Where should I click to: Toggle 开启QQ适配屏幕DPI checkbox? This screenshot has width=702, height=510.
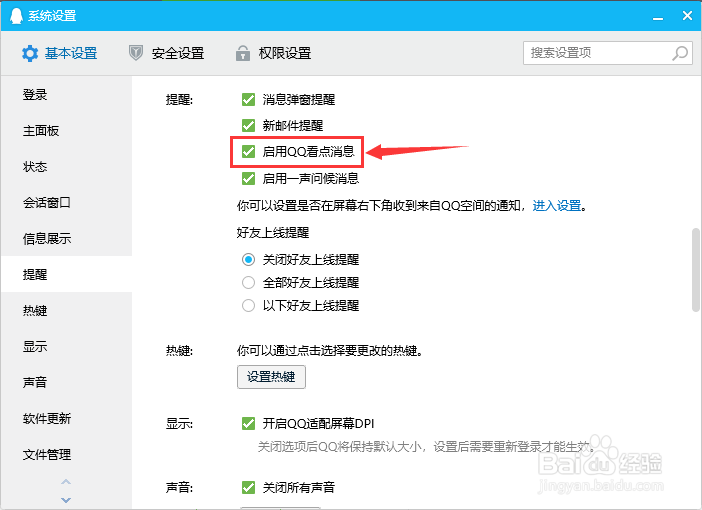pos(248,423)
